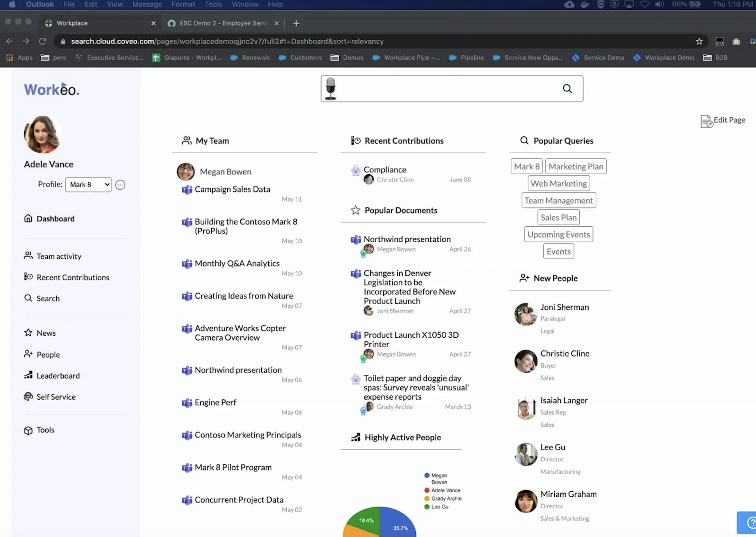This screenshot has height=537, width=756.
Task: Open the Leaderboard section
Action: tap(58, 375)
